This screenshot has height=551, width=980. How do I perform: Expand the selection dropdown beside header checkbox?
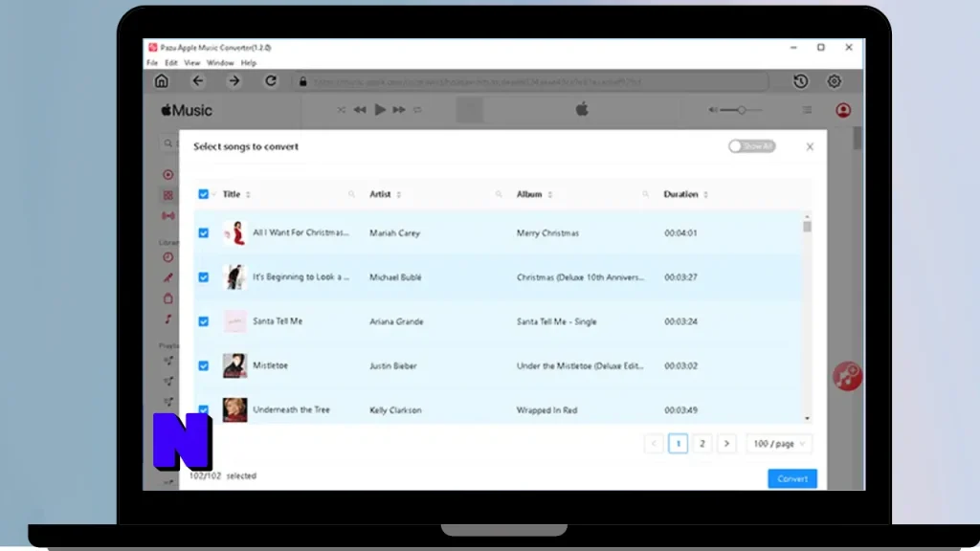click(x=213, y=194)
